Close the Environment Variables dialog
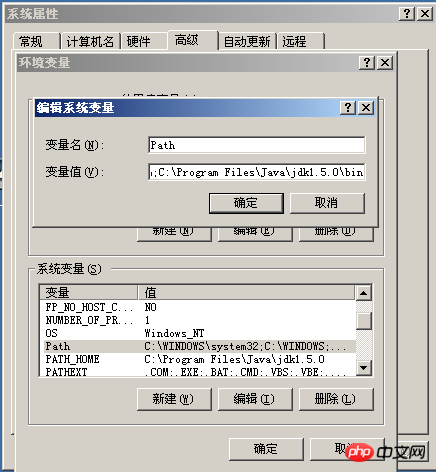 pos(385,62)
